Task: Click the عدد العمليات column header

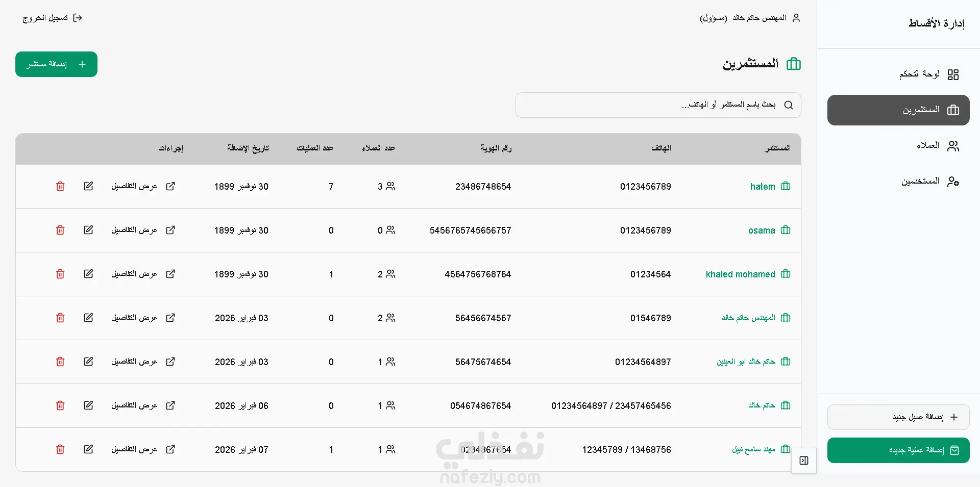Action: (x=315, y=148)
